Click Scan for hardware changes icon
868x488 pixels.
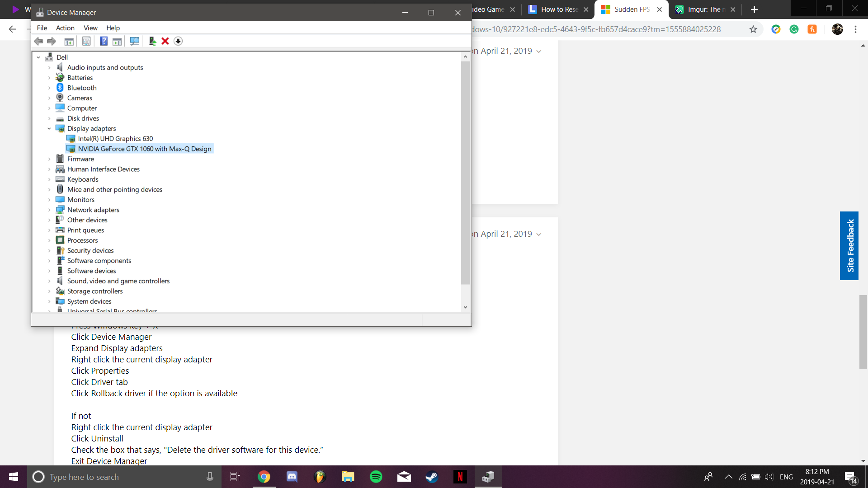(134, 41)
